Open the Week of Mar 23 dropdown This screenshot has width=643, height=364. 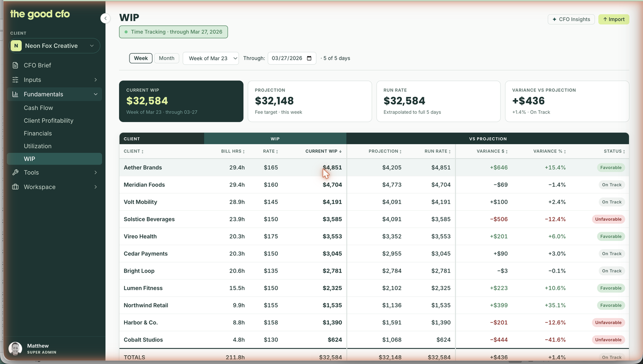[211, 58]
